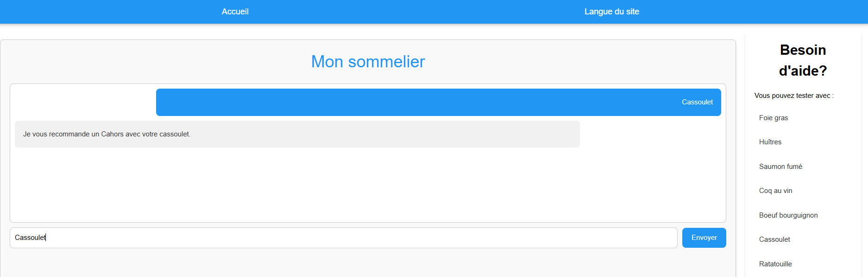Screen dimensions: 868x277
Task: Select the Huîtres suggestion
Action: pyautogui.click(x=770, y=142)
